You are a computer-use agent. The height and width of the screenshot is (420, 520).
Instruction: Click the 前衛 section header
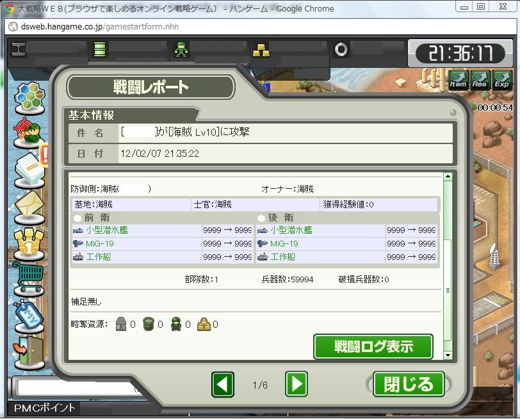pyautogui.click(x=97, y=218)
